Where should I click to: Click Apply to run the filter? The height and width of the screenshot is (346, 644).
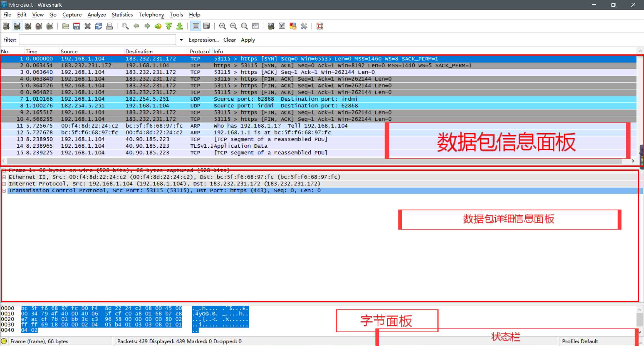tap(248, 40)
